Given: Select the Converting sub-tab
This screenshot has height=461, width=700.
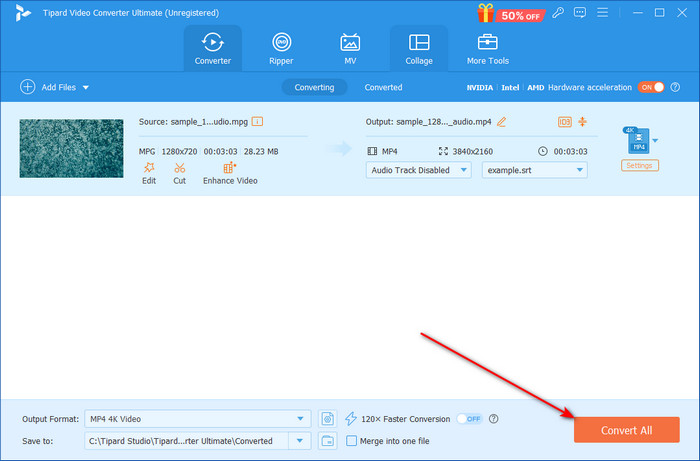Looking at the screenshot, I should click(314, 87).
